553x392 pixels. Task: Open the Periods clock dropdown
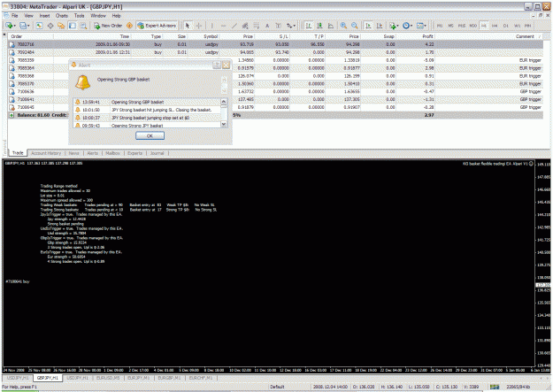[408, 26]
